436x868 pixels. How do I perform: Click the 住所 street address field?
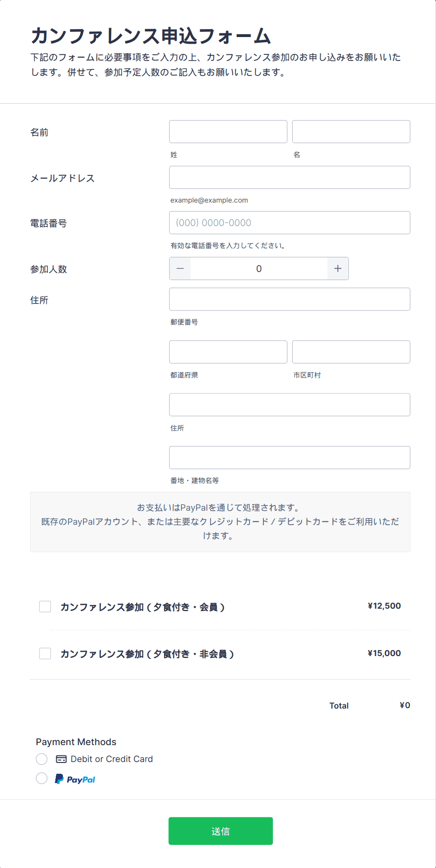[x=290, y=405]
